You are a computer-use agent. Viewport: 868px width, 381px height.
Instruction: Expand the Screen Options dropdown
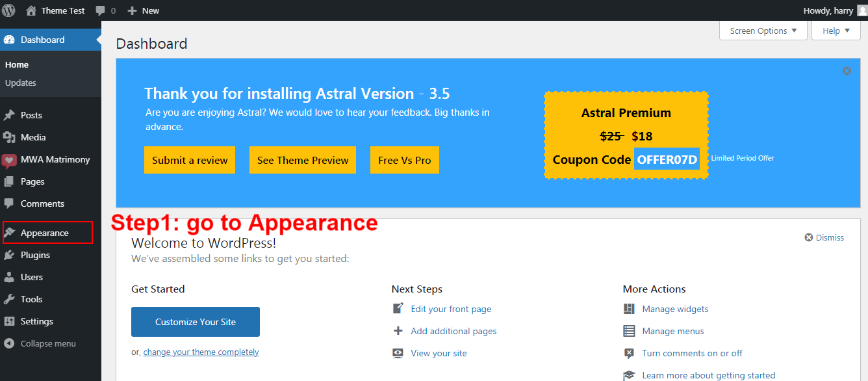[763, 31]
